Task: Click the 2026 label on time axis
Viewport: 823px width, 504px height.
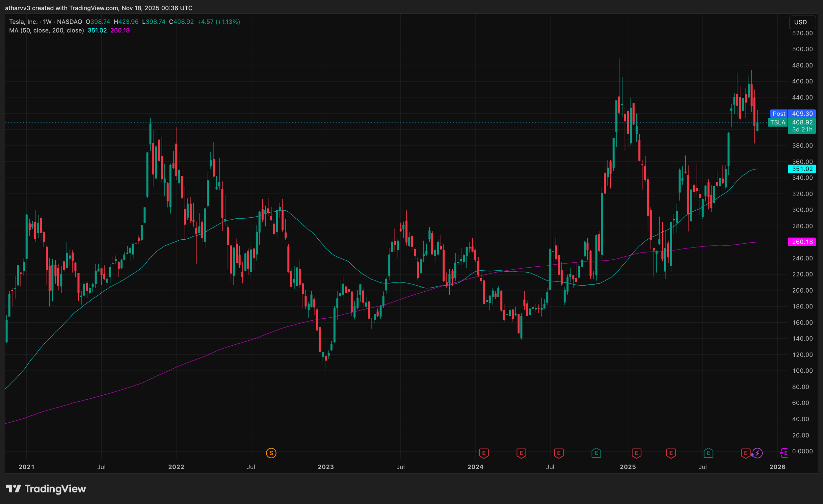Action: pyautogui.click(x=777, y=467)
